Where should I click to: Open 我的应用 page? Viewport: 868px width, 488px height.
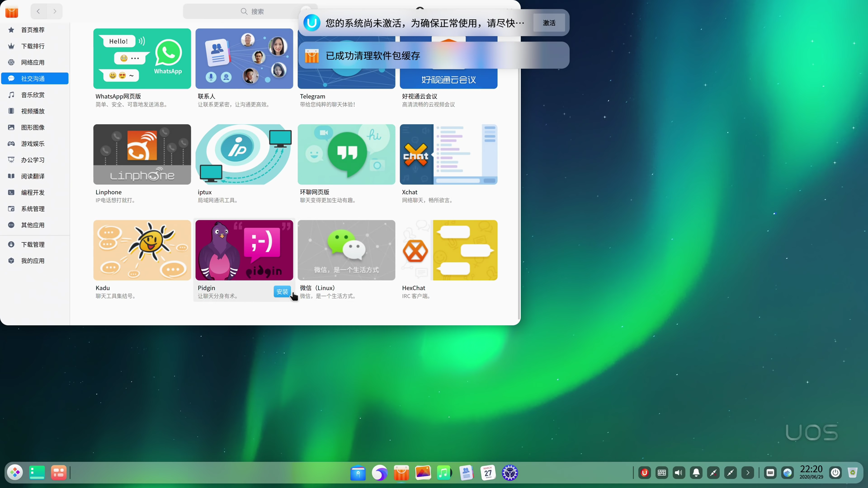(x=35, y=261)
